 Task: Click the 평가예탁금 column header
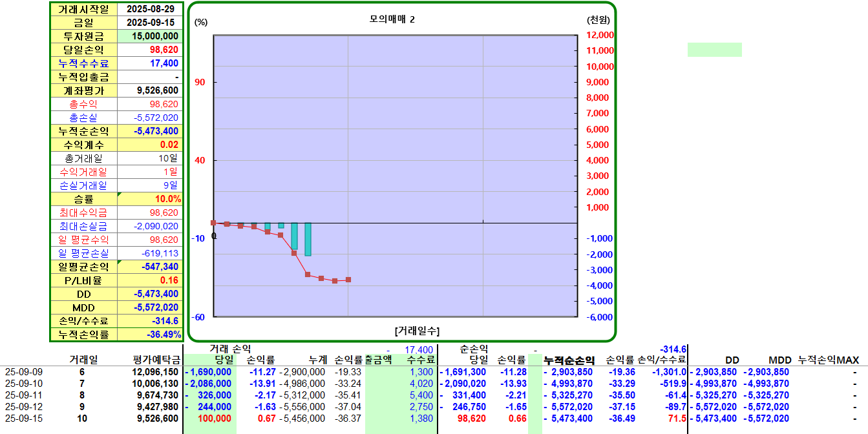pyautogui.click(x=155, y=360)
